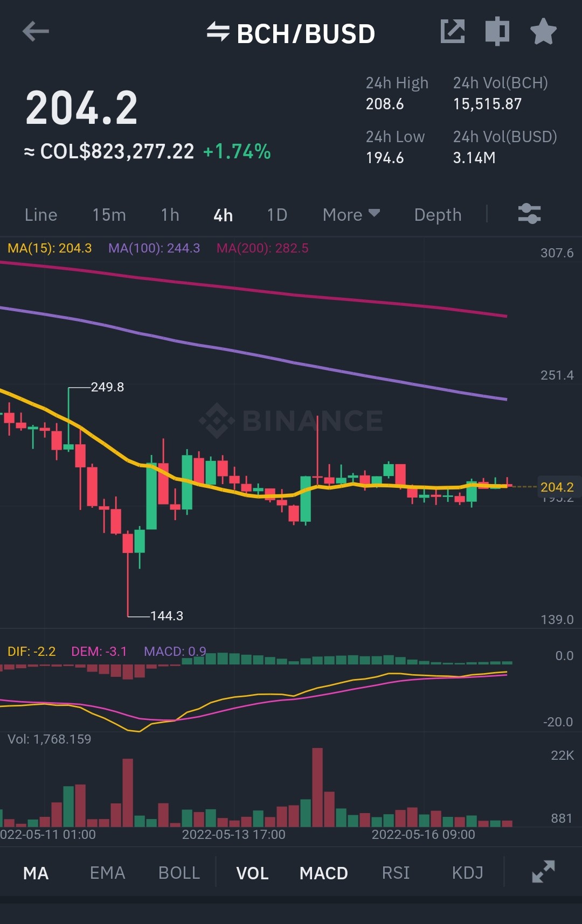The image size is (582, 924).
Task: Select the 15m timeframe tab
Action: tap(109, 215)
